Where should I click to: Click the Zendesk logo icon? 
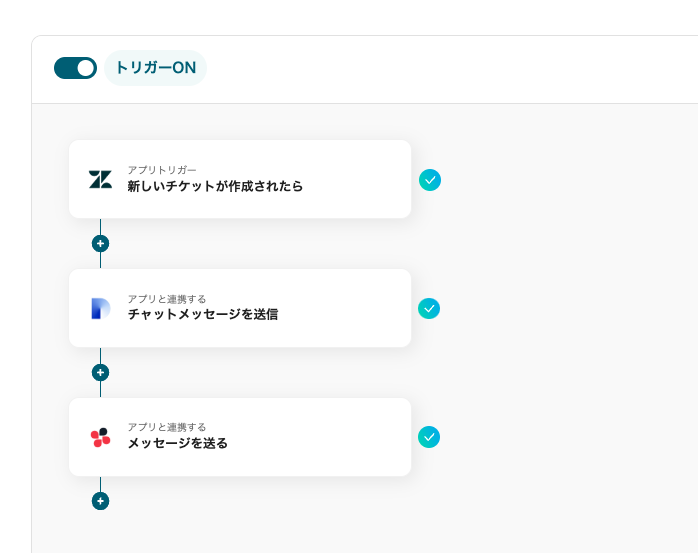point(100,180)
